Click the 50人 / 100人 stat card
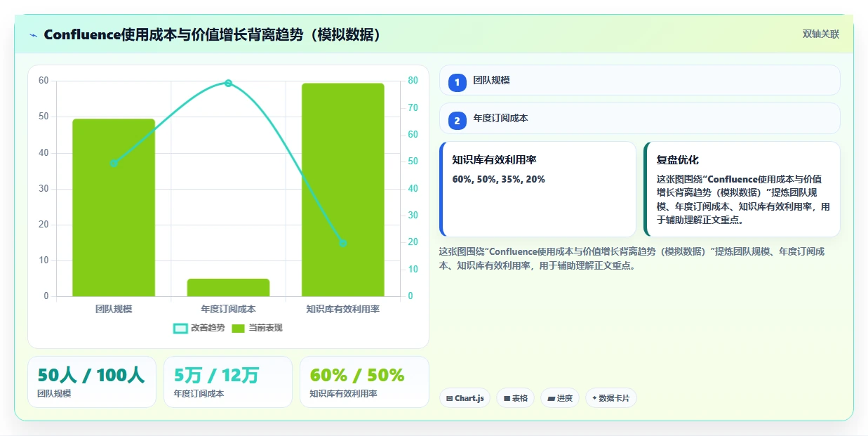The image size is (868, 436). (92, 382)
